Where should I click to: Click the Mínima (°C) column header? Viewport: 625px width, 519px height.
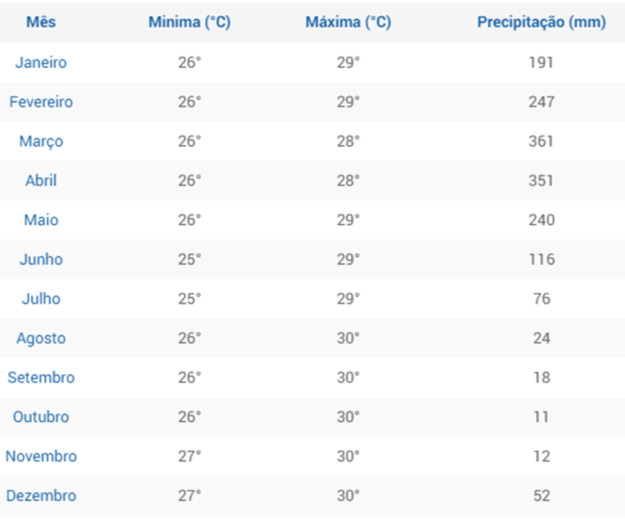click(190, 22)
